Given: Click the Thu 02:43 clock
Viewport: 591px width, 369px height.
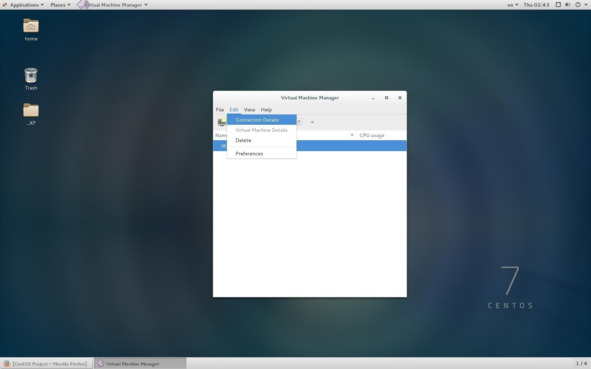Looking at the screenshot, I should (536, 5).
